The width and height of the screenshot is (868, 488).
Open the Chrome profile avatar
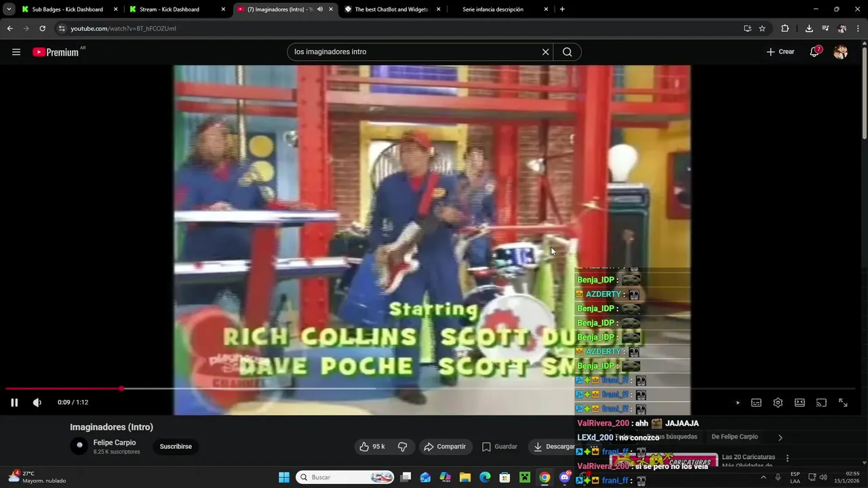tap(842, 28)
